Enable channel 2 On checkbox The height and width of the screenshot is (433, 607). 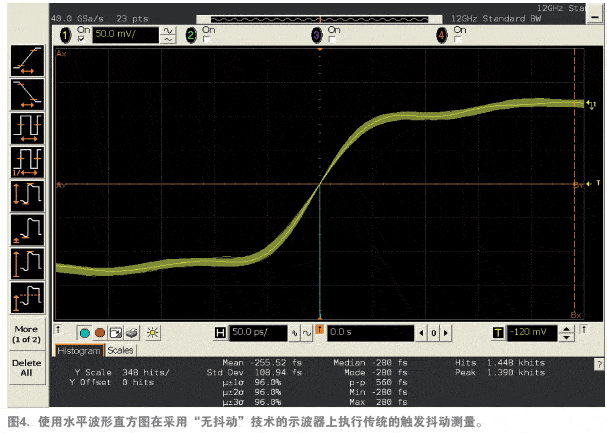(x=207, y=40)
